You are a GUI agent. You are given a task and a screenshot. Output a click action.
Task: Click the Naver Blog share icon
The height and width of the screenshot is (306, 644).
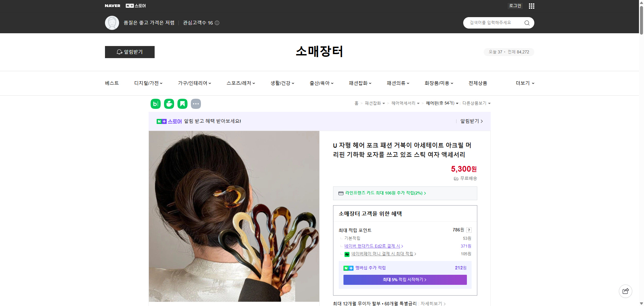click(155, 103)
